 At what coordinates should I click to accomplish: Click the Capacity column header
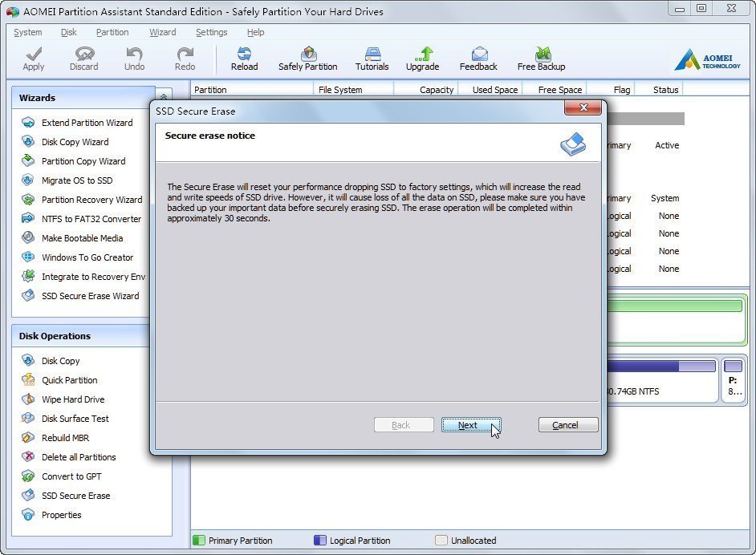tap(426, 90)
